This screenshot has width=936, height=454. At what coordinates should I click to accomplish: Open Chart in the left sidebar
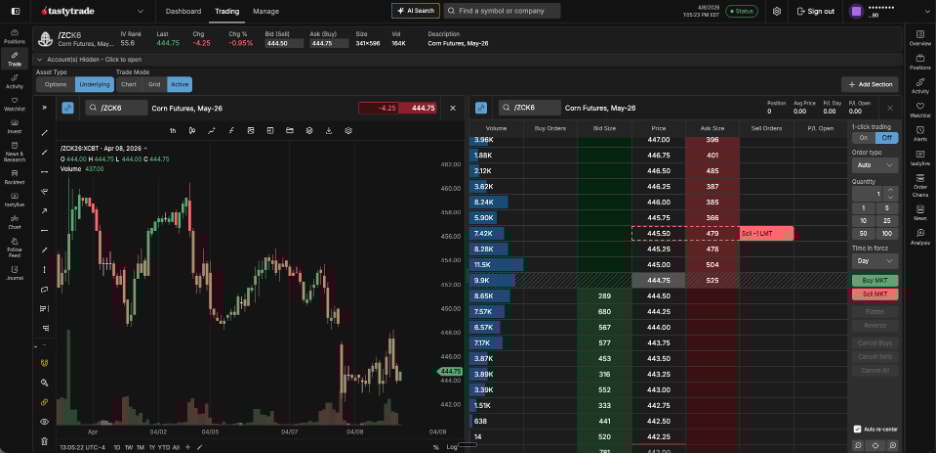click(14, 222)
